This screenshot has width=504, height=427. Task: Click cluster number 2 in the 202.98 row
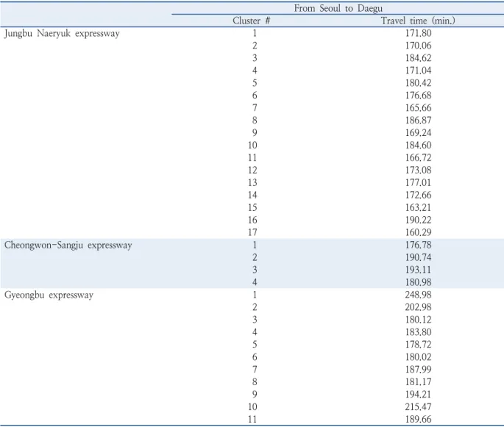click(255, 307)
